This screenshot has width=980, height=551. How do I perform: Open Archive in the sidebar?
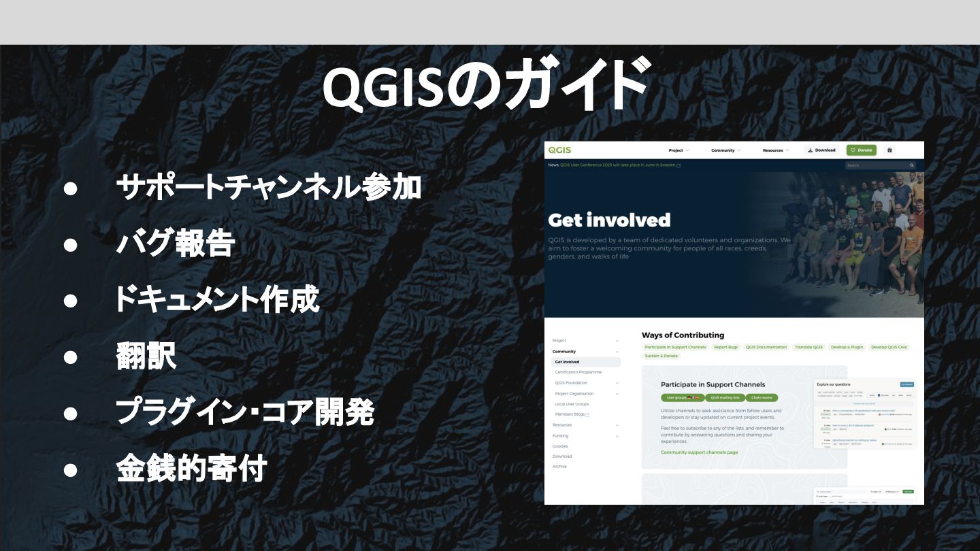click(x=559, y=467)
